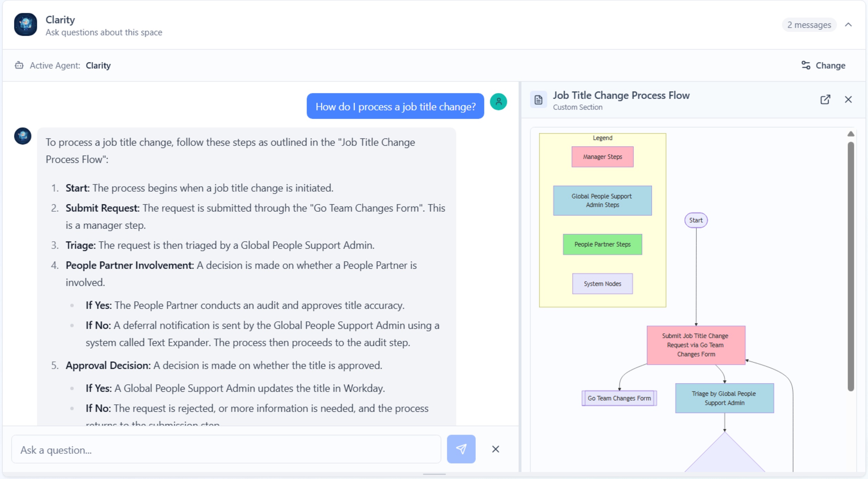Click the Active Agent robot icon
Image resolution: width=868 pixels, height=479 pixels.
click(x=19, y=66)
